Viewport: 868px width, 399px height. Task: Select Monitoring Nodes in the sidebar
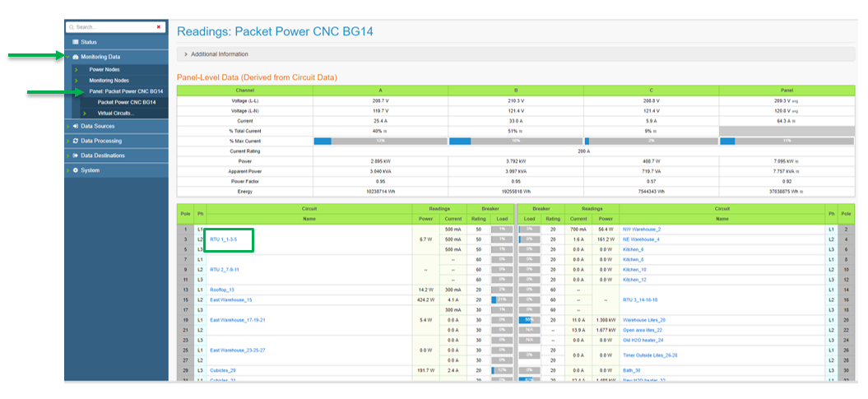click(109, 81)
